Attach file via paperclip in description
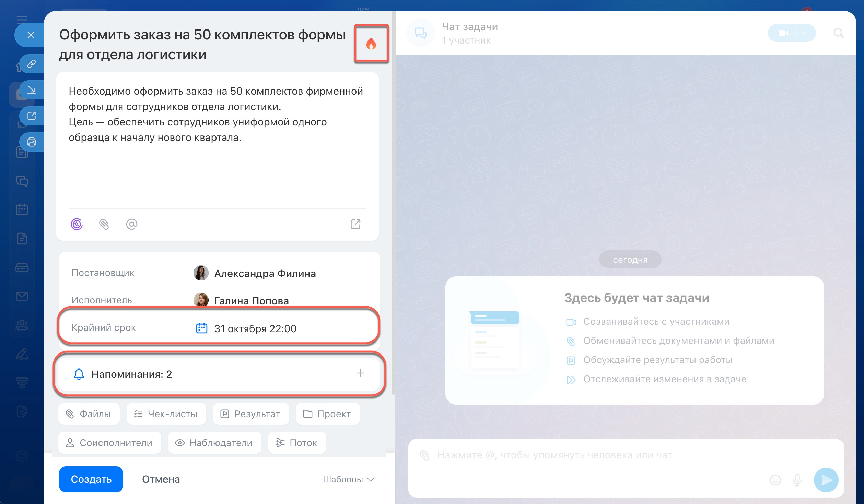The image size is (864, 504). pyautogui.click(x=104, y=224)
